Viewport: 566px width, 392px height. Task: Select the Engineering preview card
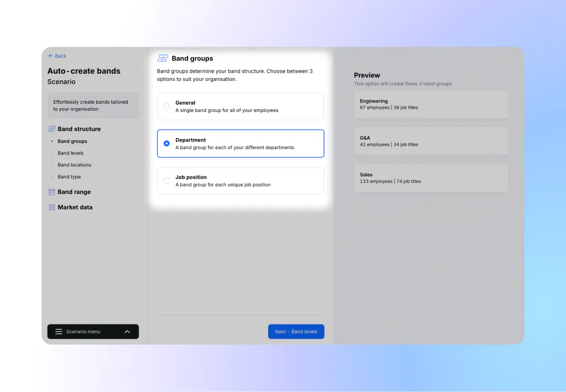click(431, 104)
